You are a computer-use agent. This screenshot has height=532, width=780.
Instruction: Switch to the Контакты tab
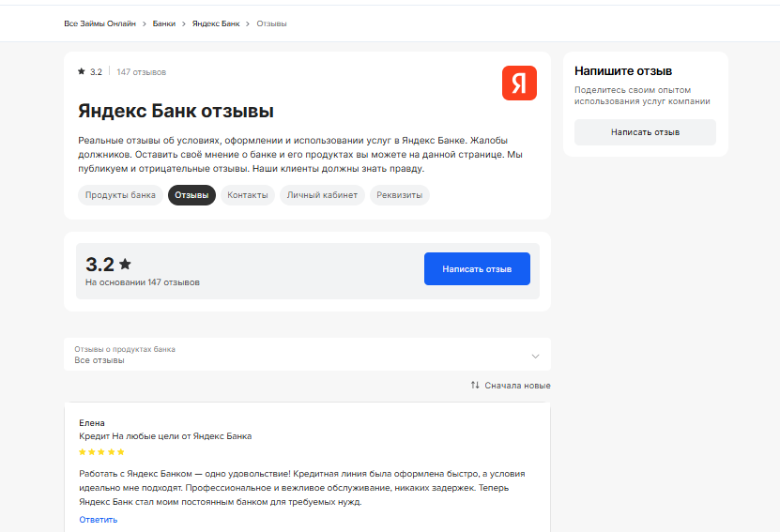point(247,195)
